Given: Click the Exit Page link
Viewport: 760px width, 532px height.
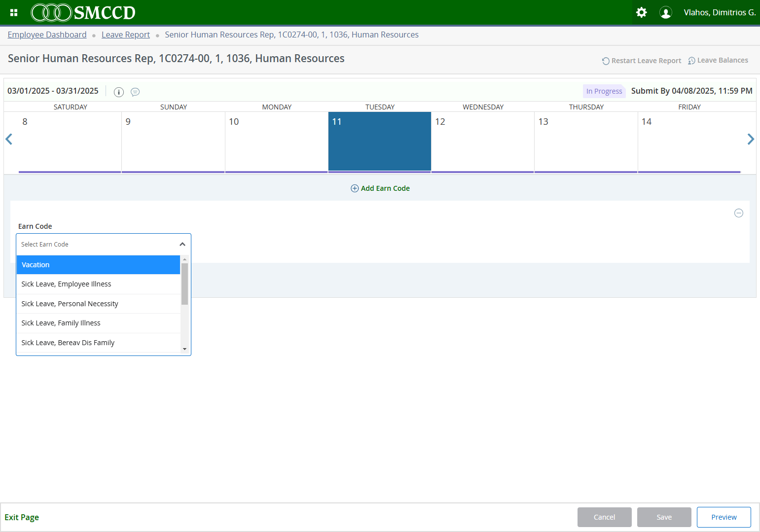Looking at the screenshot, I should [22, 517].
